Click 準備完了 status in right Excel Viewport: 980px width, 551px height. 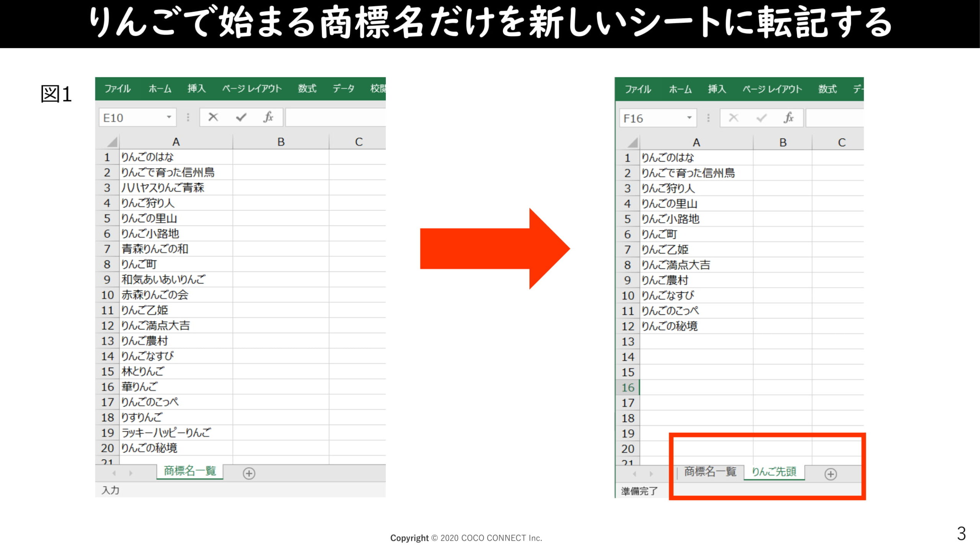pyautogui.click(x=639, y=491)
